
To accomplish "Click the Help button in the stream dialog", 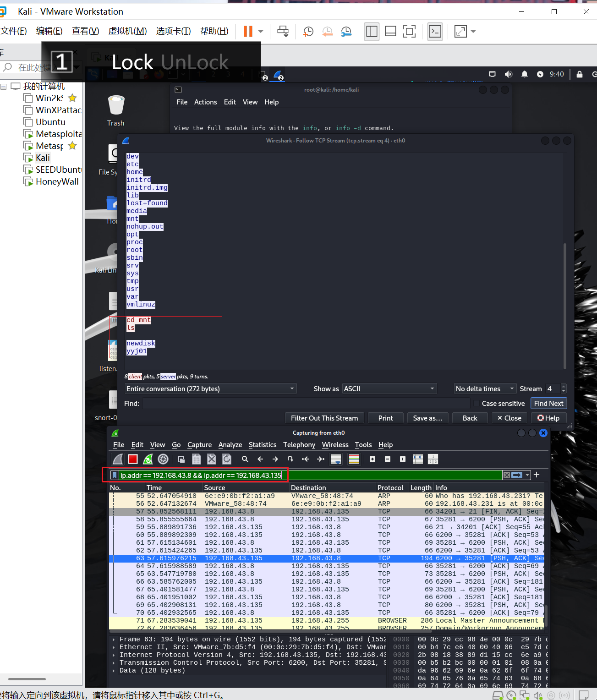I will coord(548,418).
